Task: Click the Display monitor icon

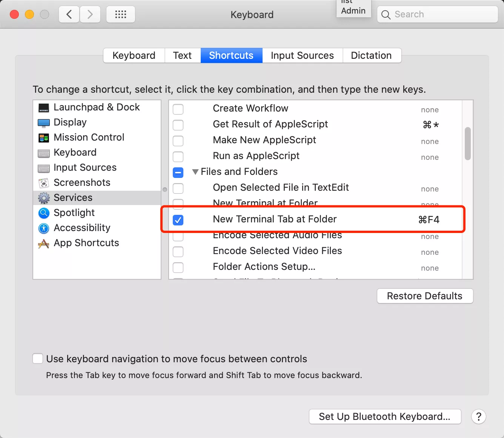Action: [x=44, y=123]
